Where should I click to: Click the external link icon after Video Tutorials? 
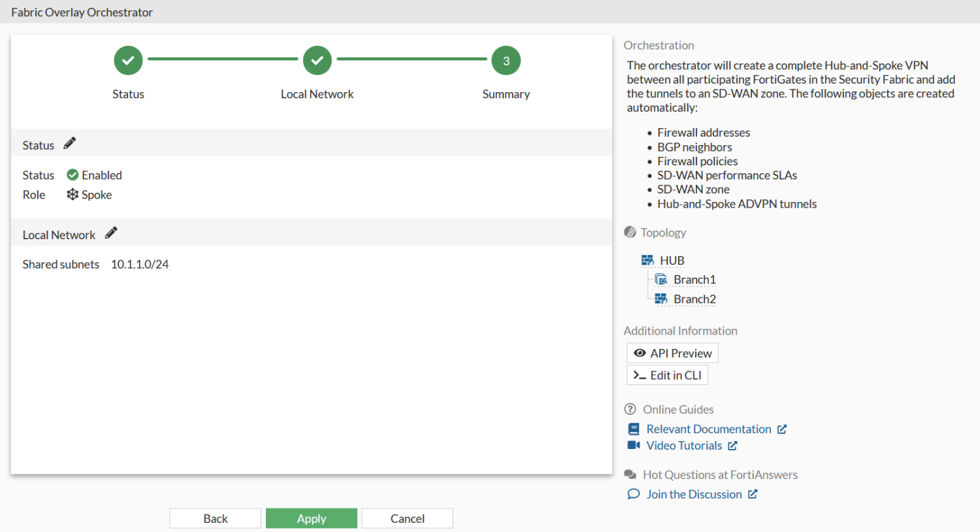(x=733, y=445)
